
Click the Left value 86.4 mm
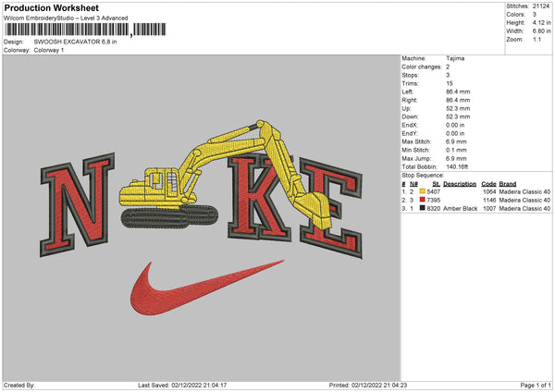coord(458,92)
